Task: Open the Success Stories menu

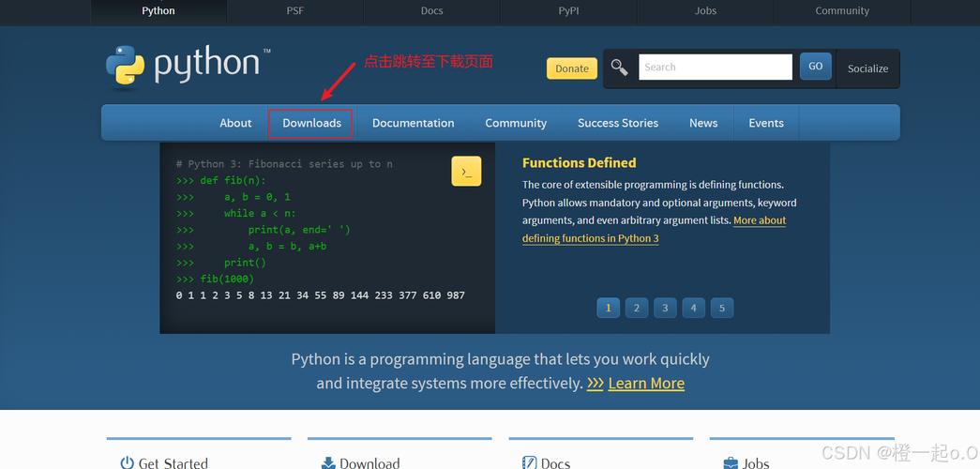Action: [617, 123]
